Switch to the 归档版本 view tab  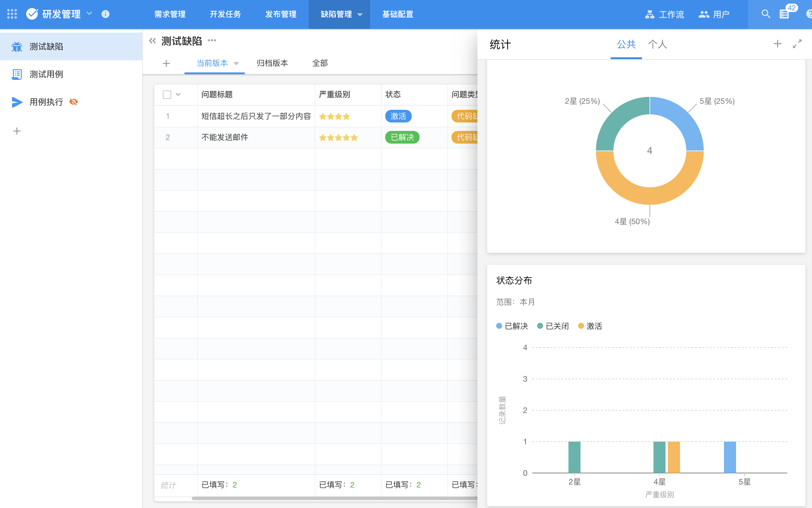tap(272, 63)
